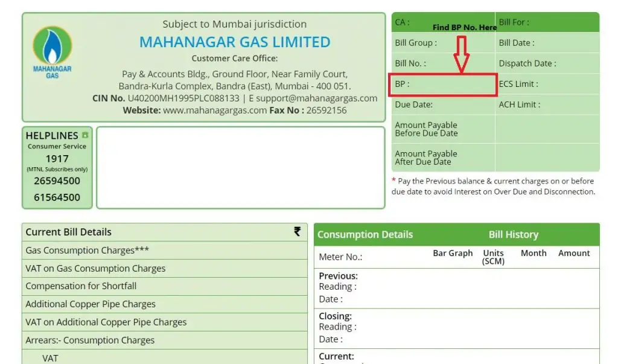
Task: Select the red-highlighted BP field
Action: [x=442, y=85]
